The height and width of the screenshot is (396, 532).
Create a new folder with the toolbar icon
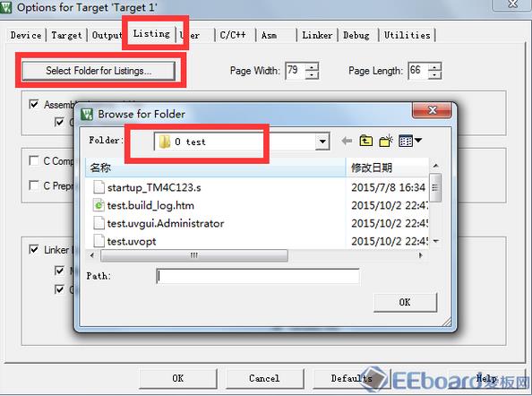tap(386, 141)
